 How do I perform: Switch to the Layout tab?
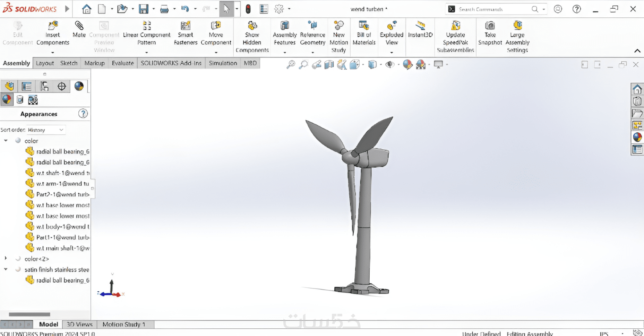45,63
